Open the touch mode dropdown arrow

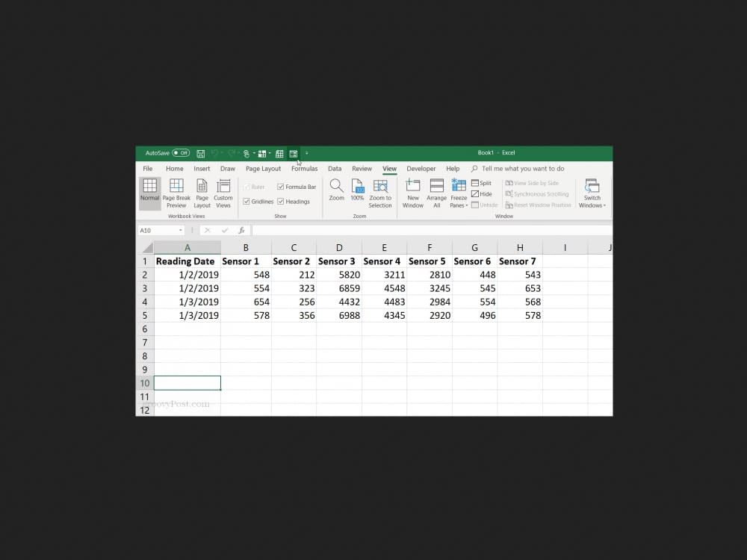tap(254, 153)
